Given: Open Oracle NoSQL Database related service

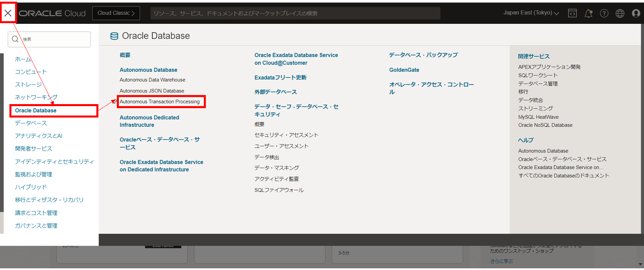Looking at the screenshot, I should tap(545, 125).
